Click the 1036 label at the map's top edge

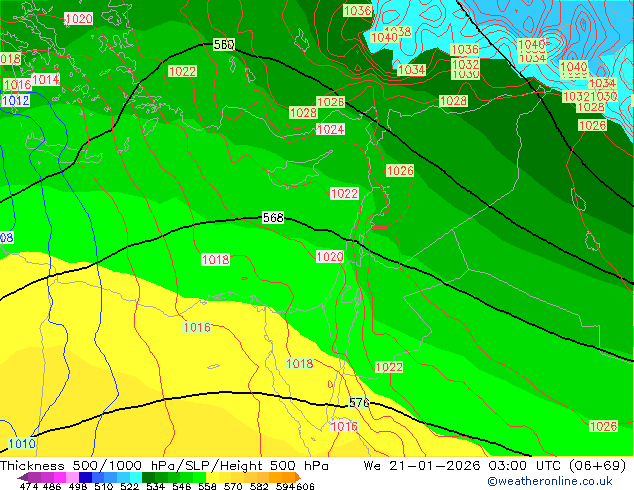357,11
